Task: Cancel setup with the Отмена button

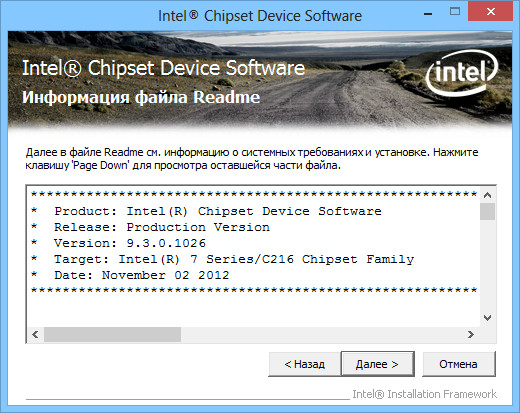Action: [459, 364]
